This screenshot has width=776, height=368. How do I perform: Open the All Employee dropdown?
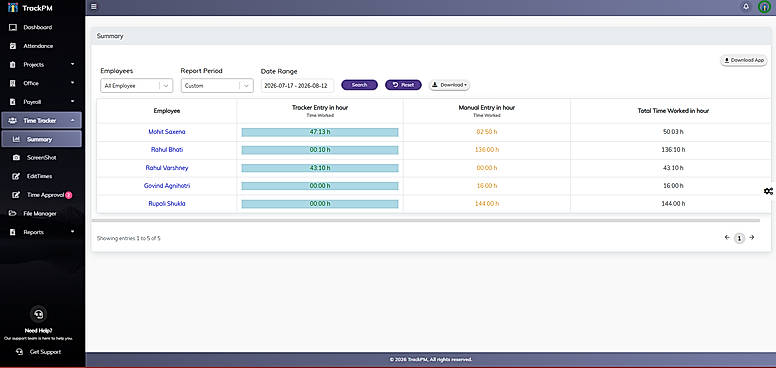click(137, 86)
